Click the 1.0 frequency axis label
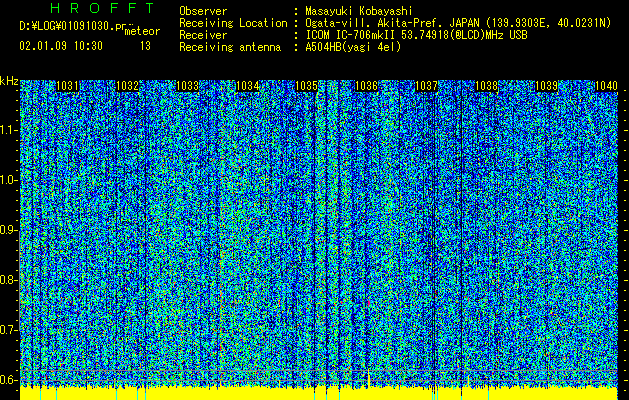 (8, 180)
